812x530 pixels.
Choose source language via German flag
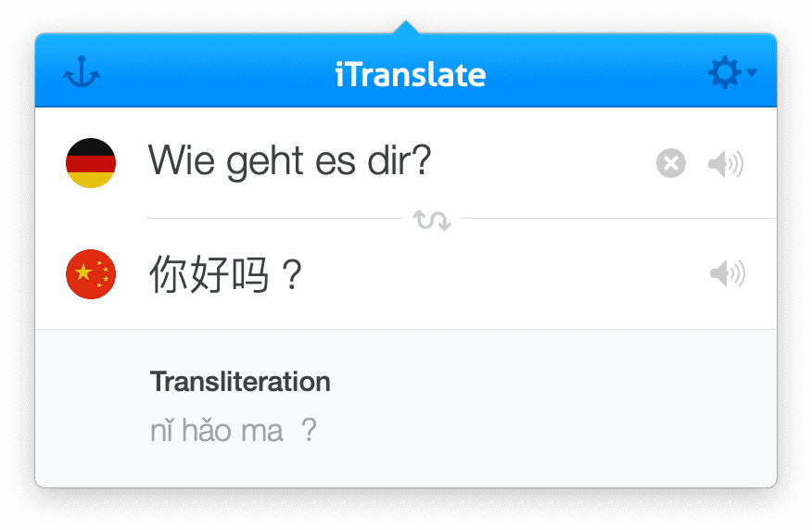coord(91,164)
